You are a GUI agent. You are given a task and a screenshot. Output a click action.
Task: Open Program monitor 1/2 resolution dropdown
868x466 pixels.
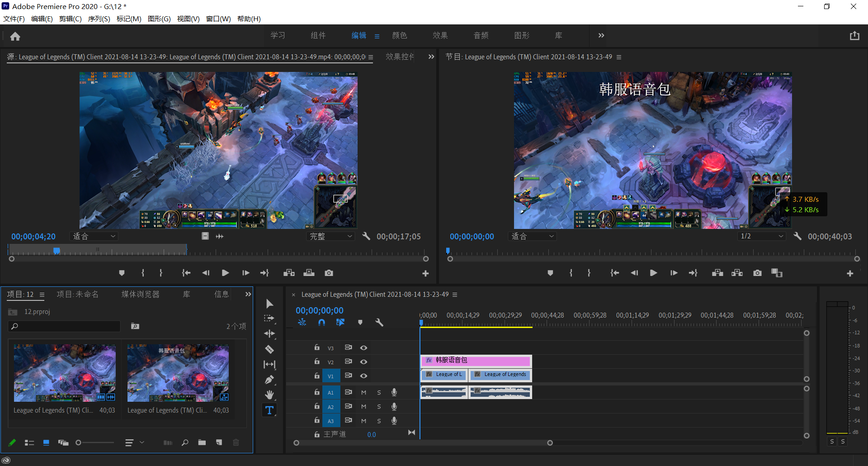pos(762,236)
